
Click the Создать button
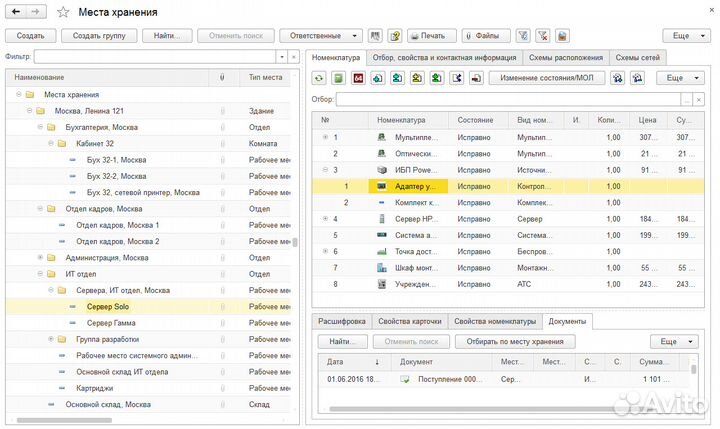tap(31, 35)
